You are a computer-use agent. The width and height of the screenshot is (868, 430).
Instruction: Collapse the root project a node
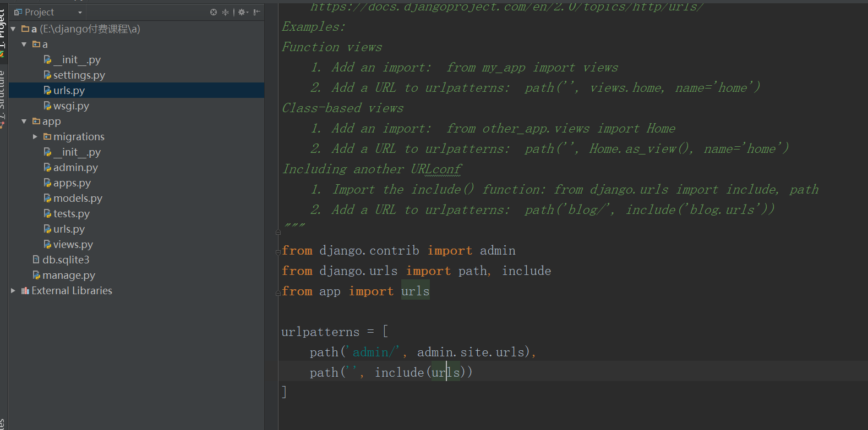[x=13, y=29]
